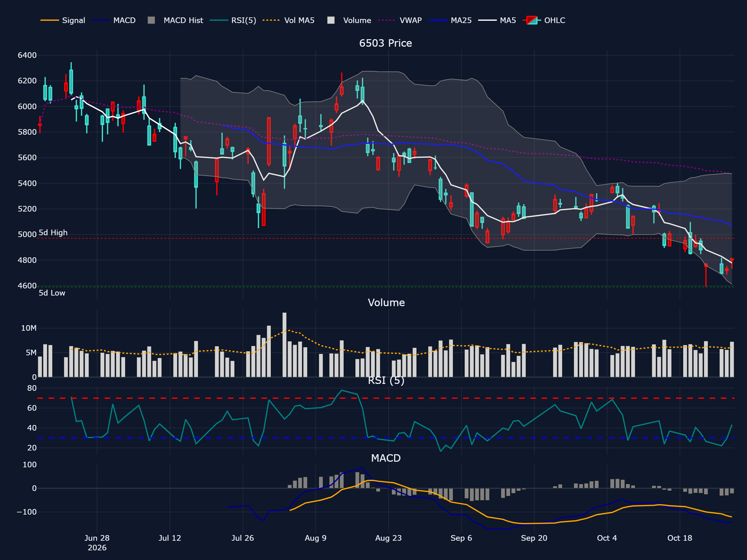Image resolution: width=747 pixels, height=560 pixels.
Task: Click the OHLC candlestick legend icon
Action: click(532, 20)
